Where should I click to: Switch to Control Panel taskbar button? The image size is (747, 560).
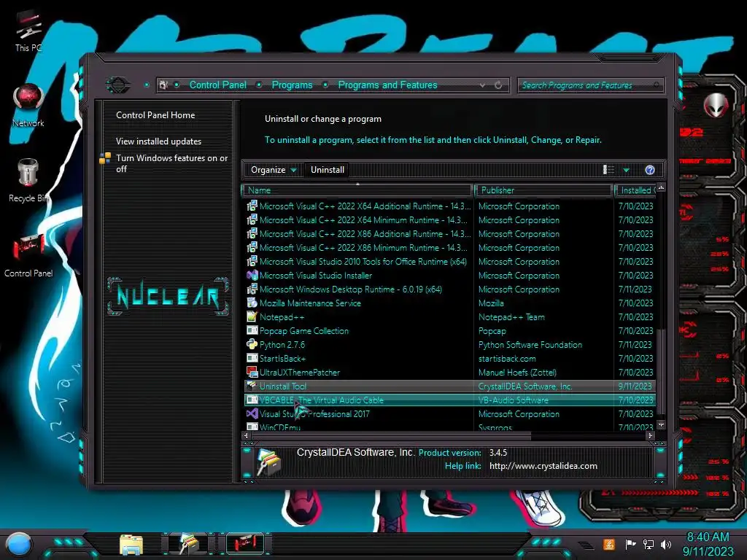coord(244,543)
